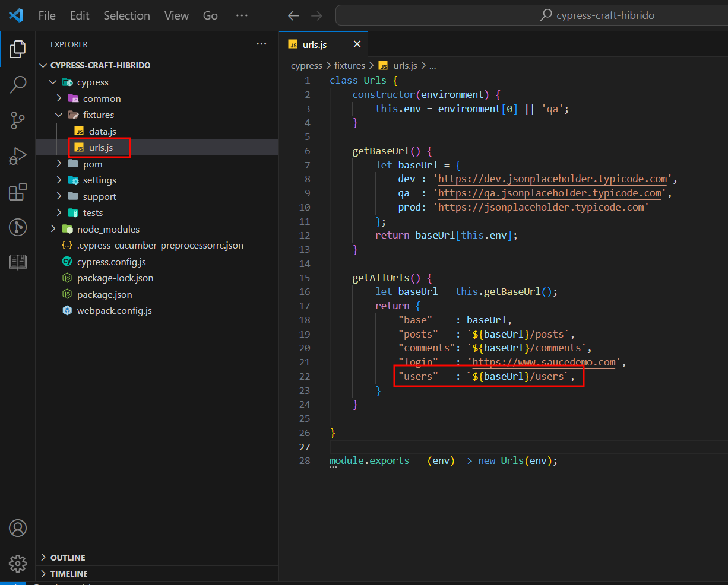
Task: Open the Source Control view
Action: [18, 120]
